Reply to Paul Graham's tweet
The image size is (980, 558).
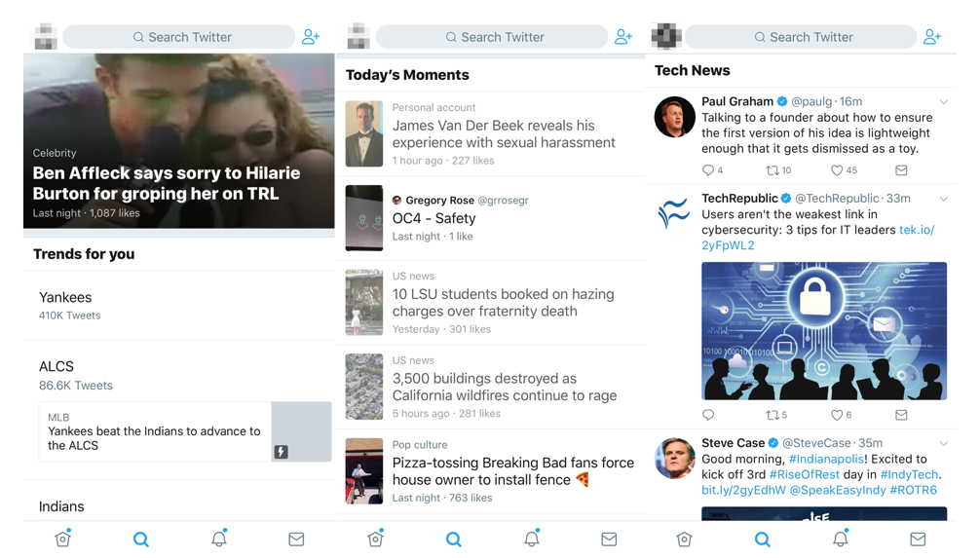click(708, 170)
